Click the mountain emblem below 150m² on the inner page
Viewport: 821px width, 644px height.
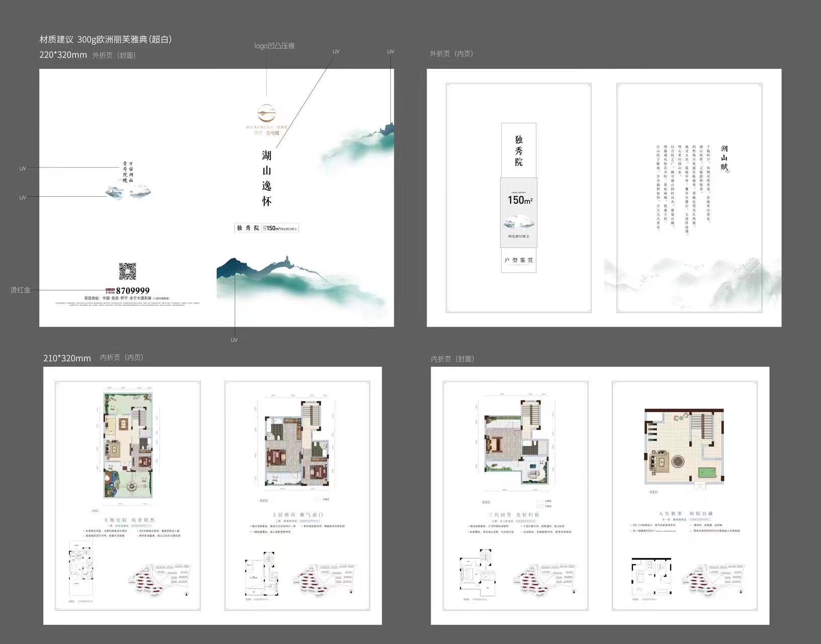pyautogui.click(x=518, y=222)
